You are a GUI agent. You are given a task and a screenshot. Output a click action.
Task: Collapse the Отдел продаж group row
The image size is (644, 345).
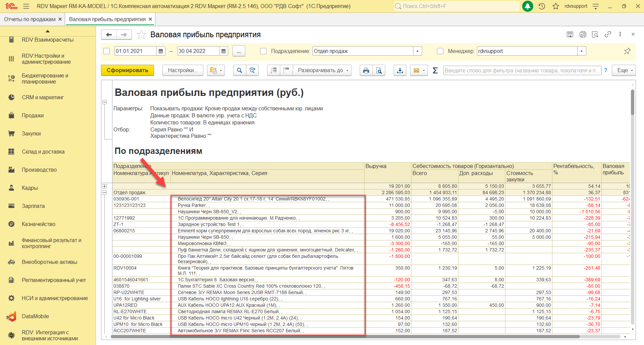tap(105, 193)
